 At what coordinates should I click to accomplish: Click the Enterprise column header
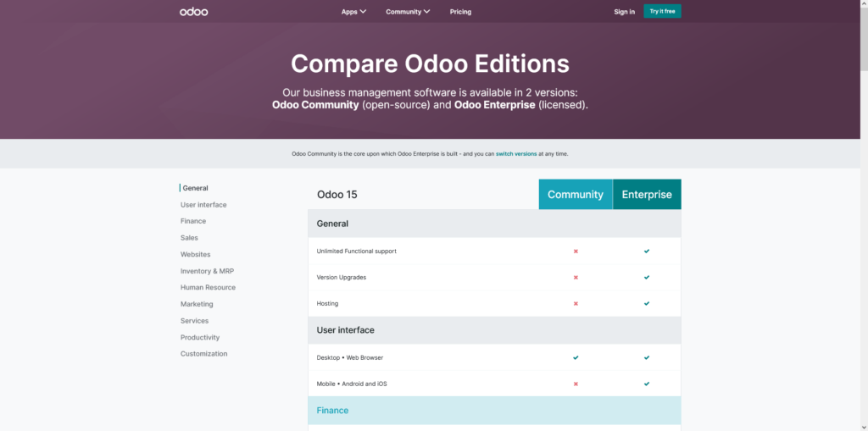tap(647, 194)
